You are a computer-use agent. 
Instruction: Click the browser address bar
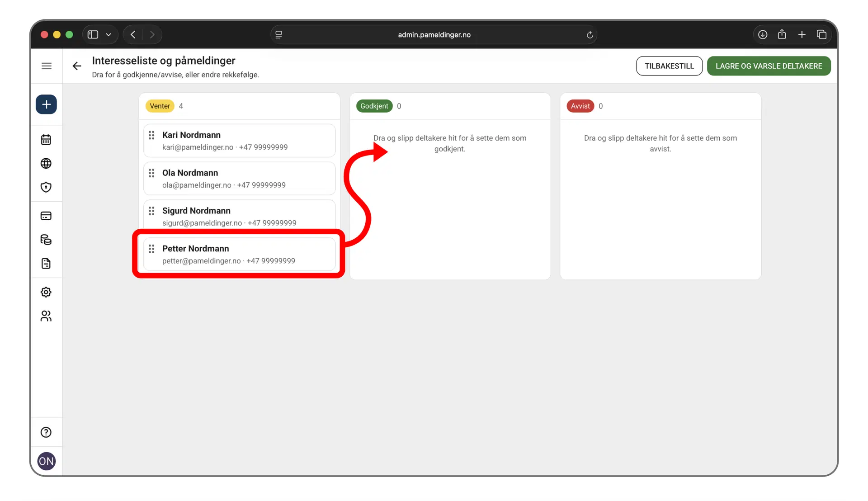(x=434, y=35)
